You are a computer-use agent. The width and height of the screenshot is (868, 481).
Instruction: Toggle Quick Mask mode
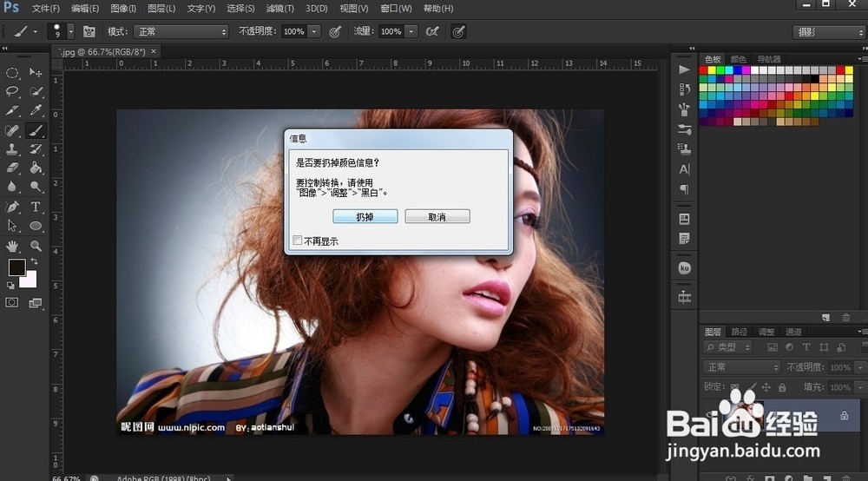pos(11,302)
